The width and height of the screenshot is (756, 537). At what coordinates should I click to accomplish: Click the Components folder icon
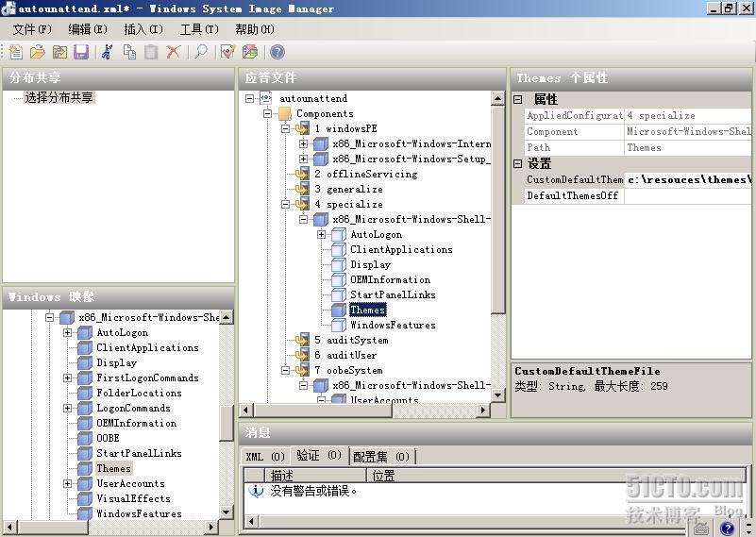(x=284, y=113)
